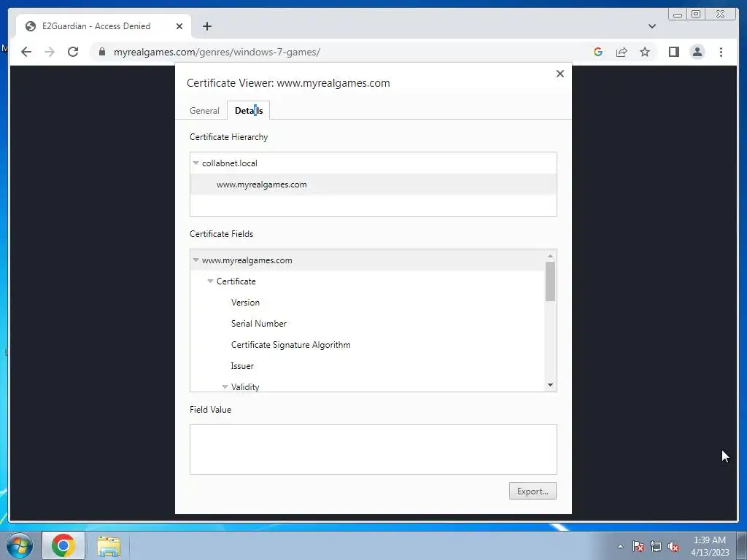
Task: Reload the page with the refresh icon
Action: pyautogui.click(x=73, y=52)
